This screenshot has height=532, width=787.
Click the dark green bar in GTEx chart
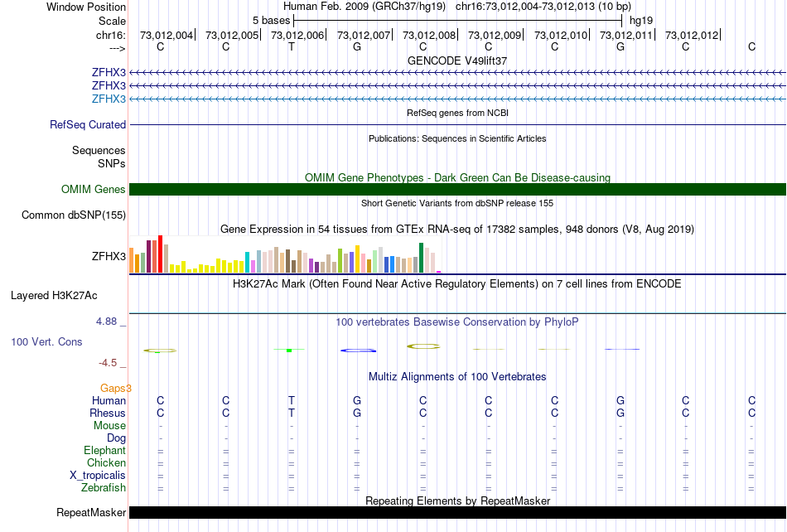point(421,258)
